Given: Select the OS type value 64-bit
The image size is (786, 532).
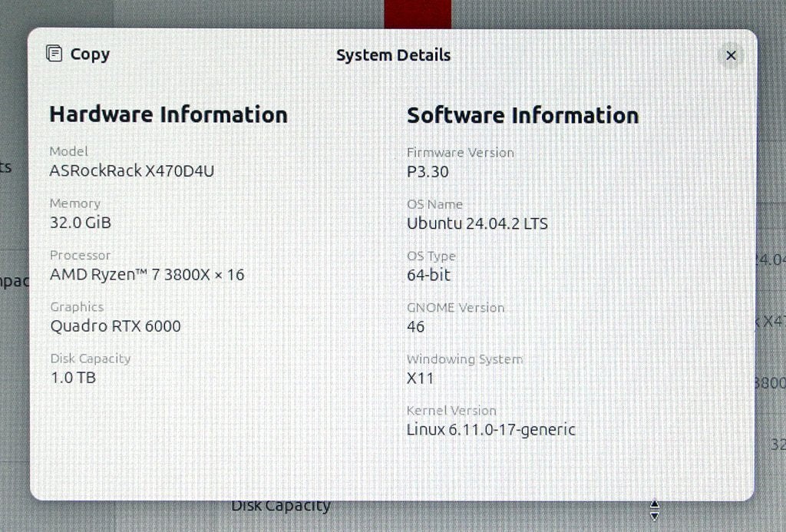Looking at the screenshot, I should coord(428,276).
